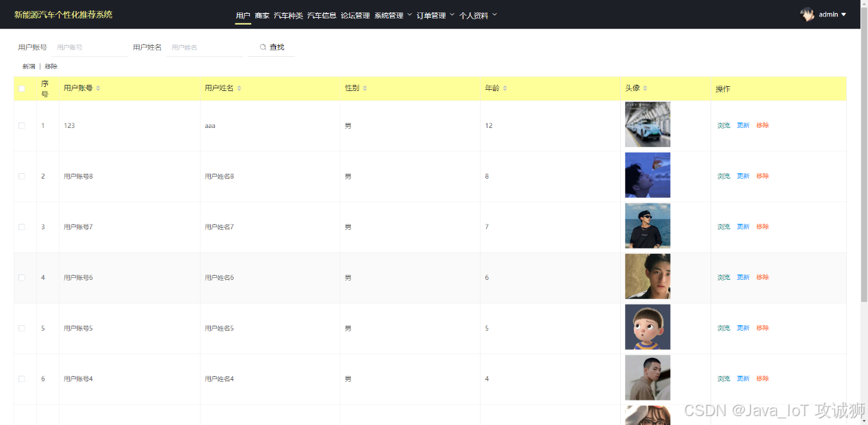Expand the 系统管理 dropdown menu
868x425 pixels.
pyautogui.click(x=393, y=15)
